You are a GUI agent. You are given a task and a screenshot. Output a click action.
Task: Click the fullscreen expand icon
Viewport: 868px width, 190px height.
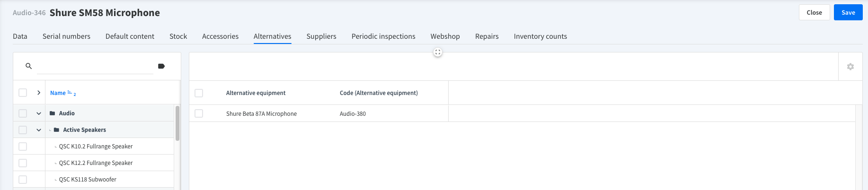point(438,52)
